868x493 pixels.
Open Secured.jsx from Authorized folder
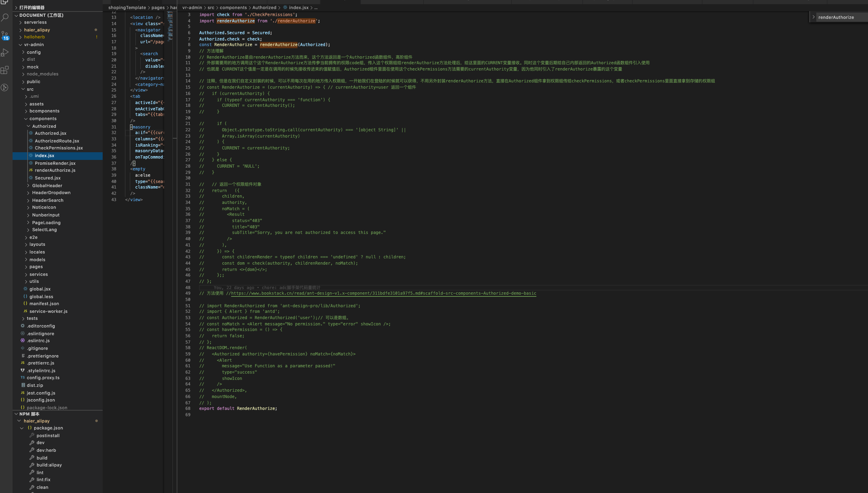[x=47, y=178]
